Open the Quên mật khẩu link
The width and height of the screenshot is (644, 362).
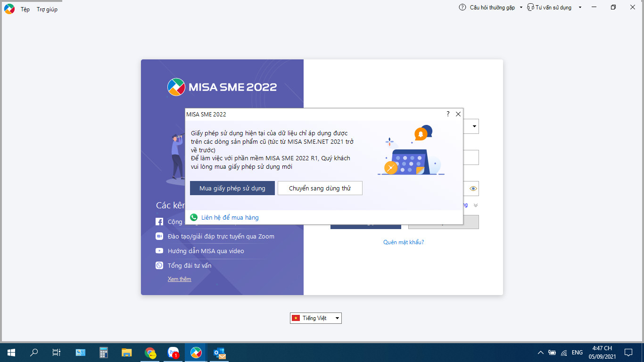(x=404, y=242)
